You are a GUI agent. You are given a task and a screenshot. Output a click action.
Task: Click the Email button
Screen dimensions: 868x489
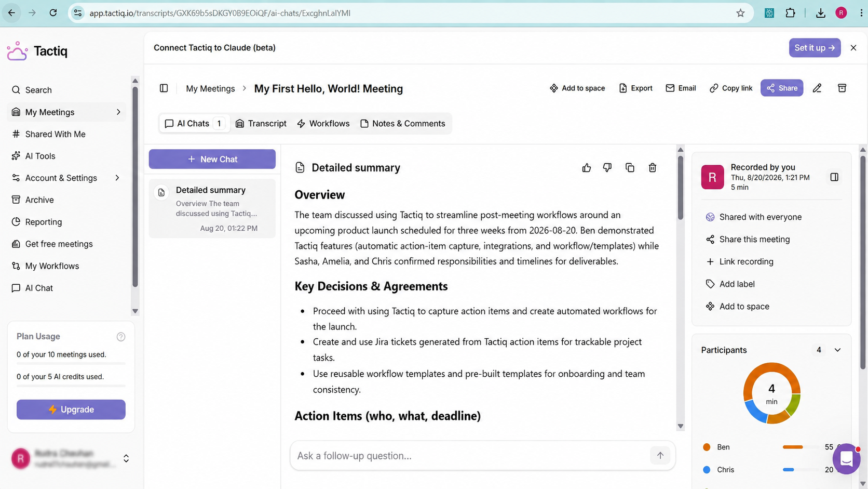(681, 88)
